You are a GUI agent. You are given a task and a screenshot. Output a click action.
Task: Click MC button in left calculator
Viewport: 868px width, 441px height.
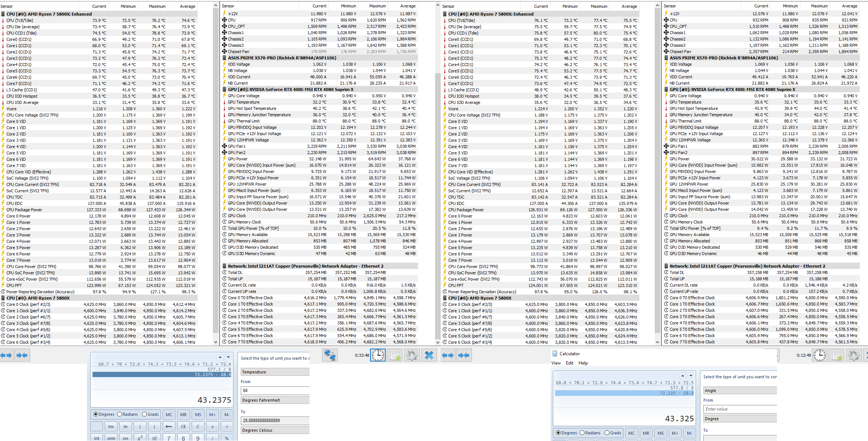[x=169, y=415]
